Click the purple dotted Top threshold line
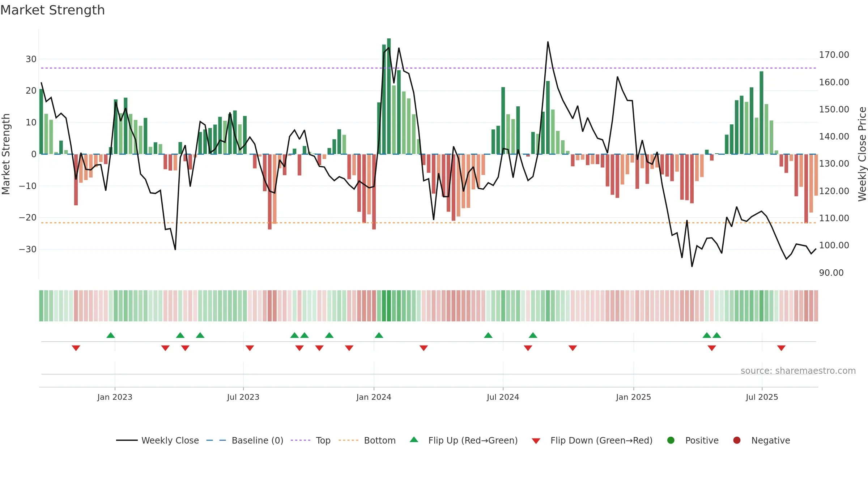This screenshot has width=868, height=488. click(x=429, y=68)
